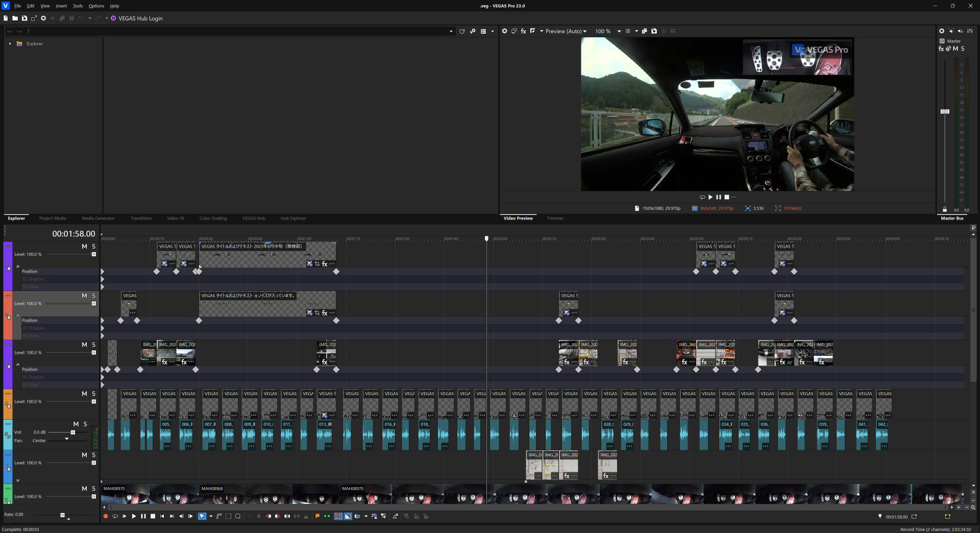The height and width of the screenshot is (533, 980).
Task: Mute the Master bus
Action: (x=955, y=49)
